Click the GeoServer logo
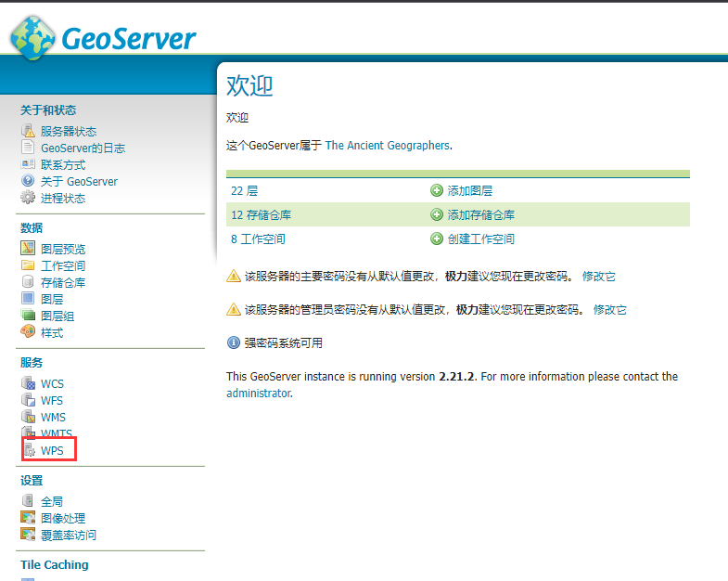728x581 pixels. click(x=103, y=37)
